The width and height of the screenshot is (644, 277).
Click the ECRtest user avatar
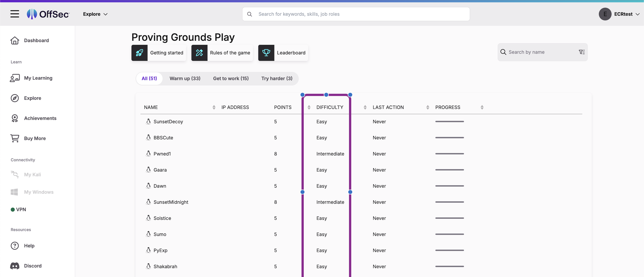click(x=605, y=14)
